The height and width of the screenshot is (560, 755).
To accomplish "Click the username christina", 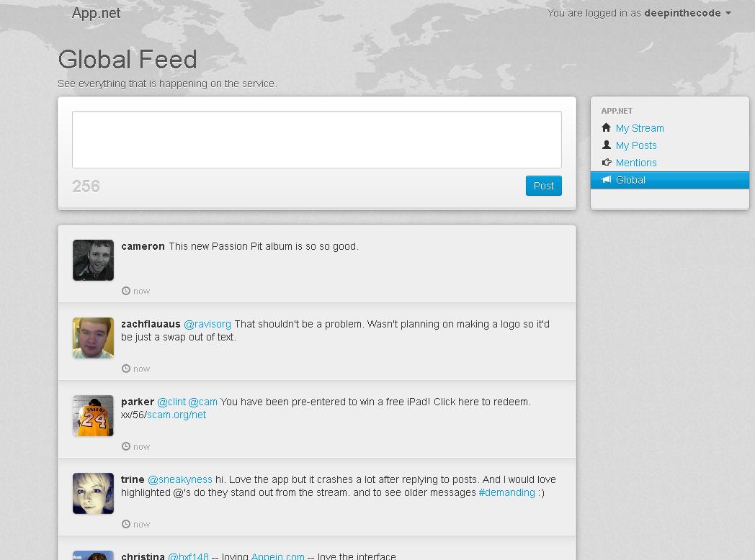I will click(x=143, y=556).
